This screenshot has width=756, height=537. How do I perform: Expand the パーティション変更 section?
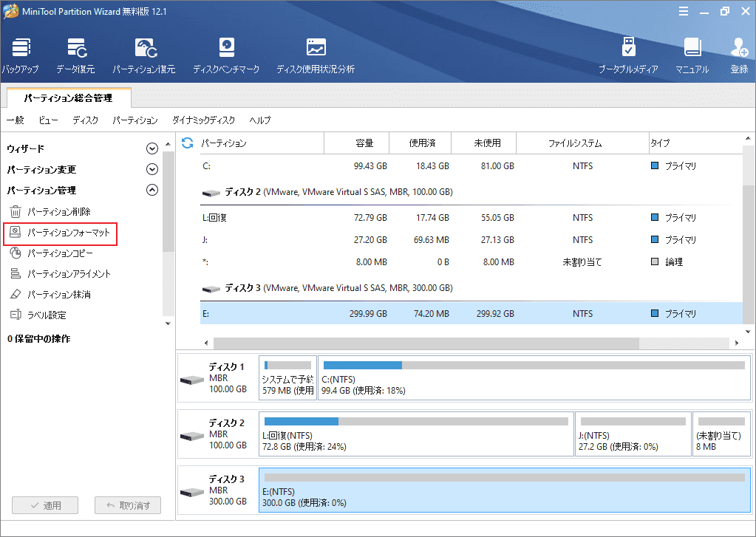pyautogui.click(x=152, y=169)
